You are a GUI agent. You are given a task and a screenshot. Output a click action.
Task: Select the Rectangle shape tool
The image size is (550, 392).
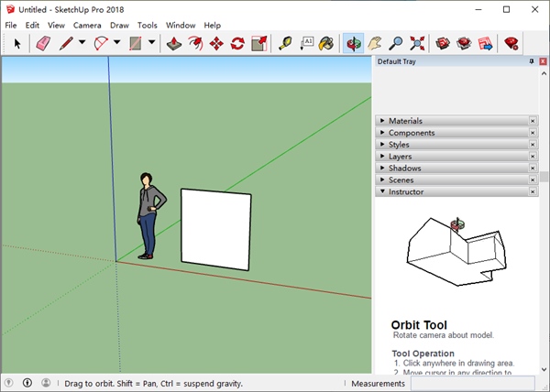(136, 44)
